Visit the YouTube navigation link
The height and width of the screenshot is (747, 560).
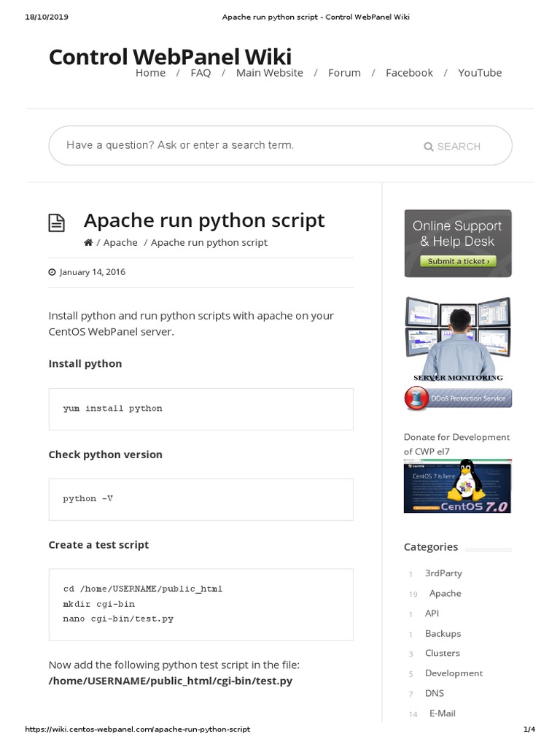point(480,73)
